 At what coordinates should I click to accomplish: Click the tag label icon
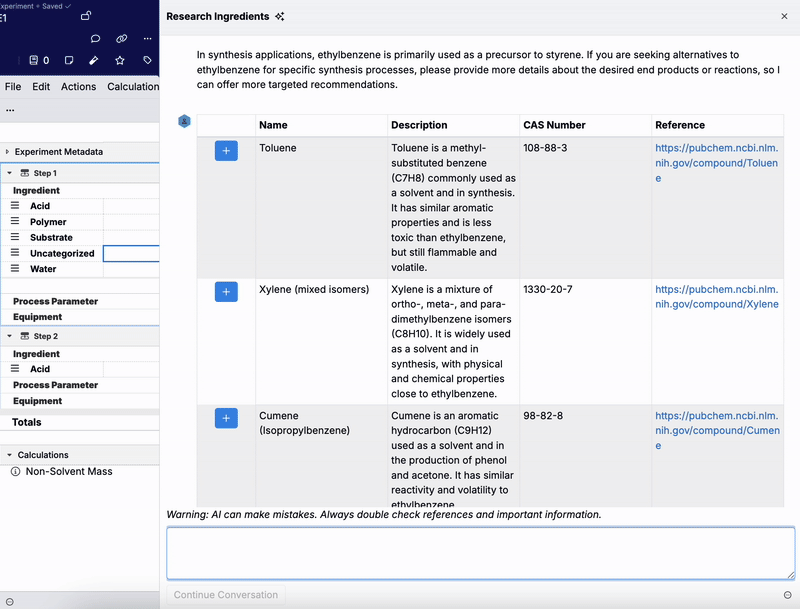(147, 61)
